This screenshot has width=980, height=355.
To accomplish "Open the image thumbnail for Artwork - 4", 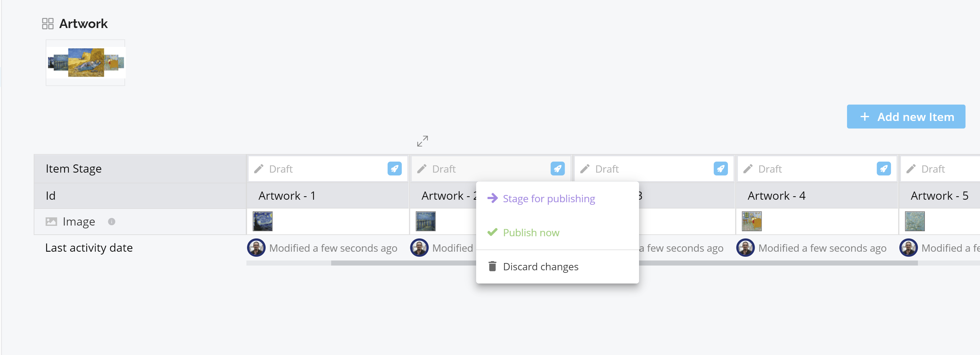I will click(751, 221).
